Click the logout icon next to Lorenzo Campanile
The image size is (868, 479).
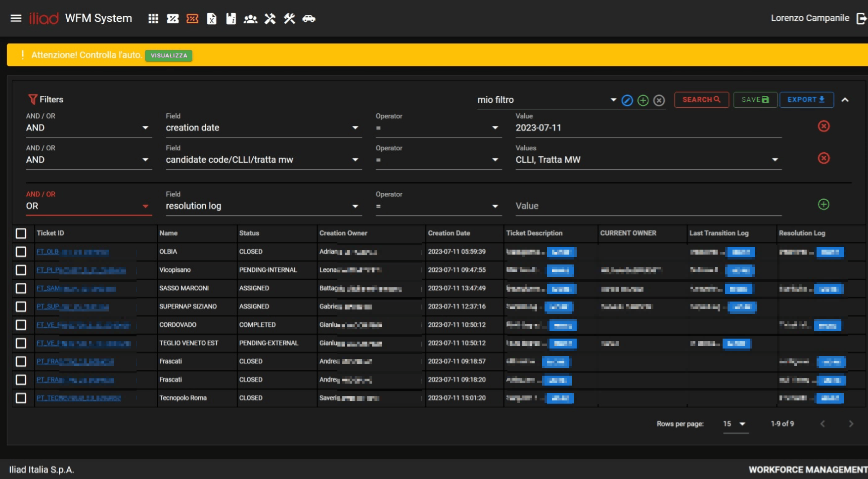coord(862,18)
